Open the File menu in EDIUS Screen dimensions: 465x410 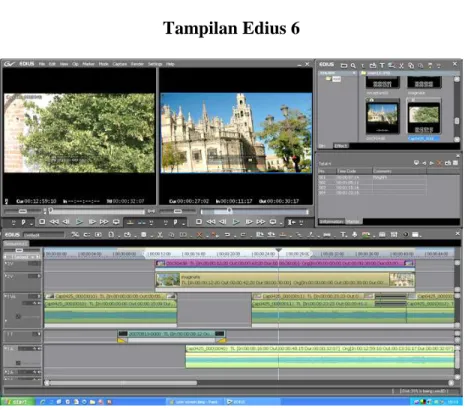coord(42,64)
